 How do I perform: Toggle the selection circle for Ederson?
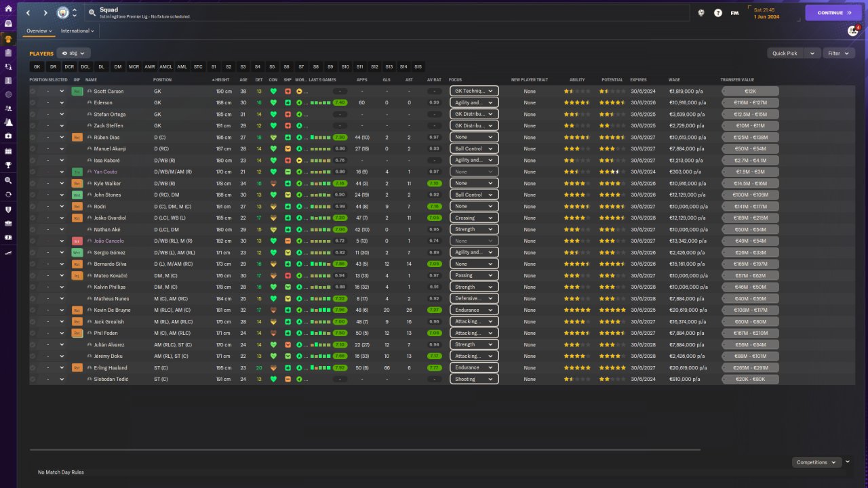(33, 102)
